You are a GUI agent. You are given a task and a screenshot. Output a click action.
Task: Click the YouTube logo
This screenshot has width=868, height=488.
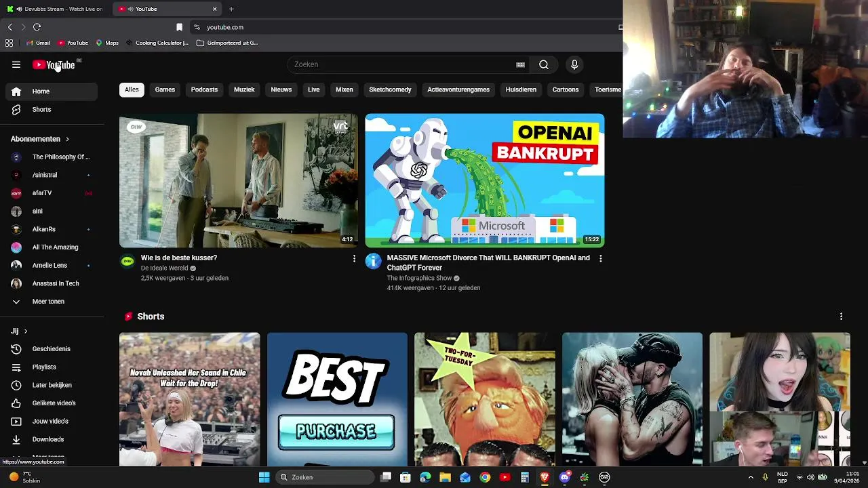tap(54, 65)
